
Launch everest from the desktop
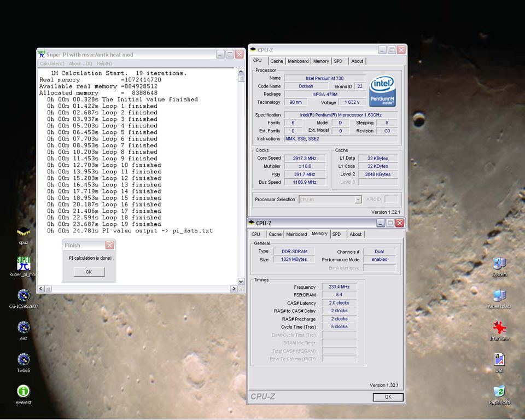(24, 394)
